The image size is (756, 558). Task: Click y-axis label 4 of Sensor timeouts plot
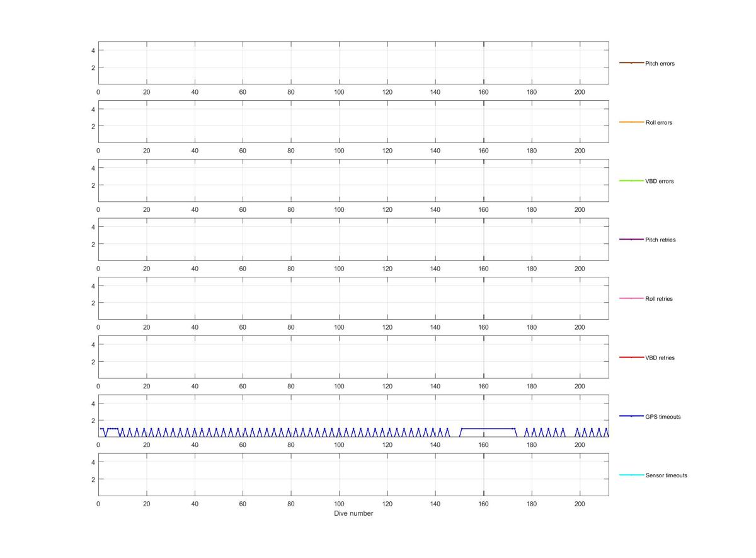(x=93, y=462)
